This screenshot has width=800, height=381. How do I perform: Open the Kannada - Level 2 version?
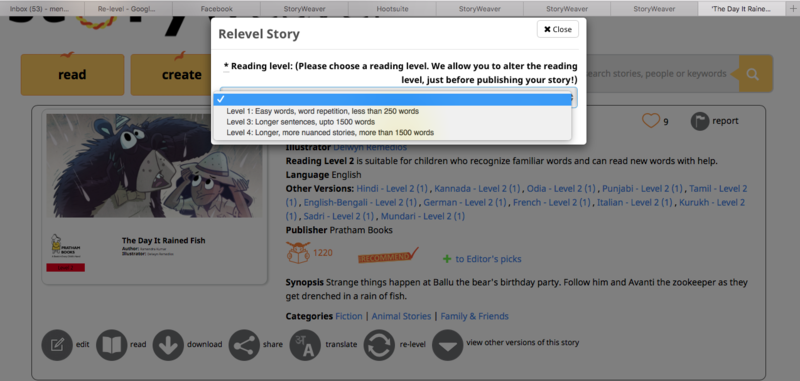click(x=477, y=189)
